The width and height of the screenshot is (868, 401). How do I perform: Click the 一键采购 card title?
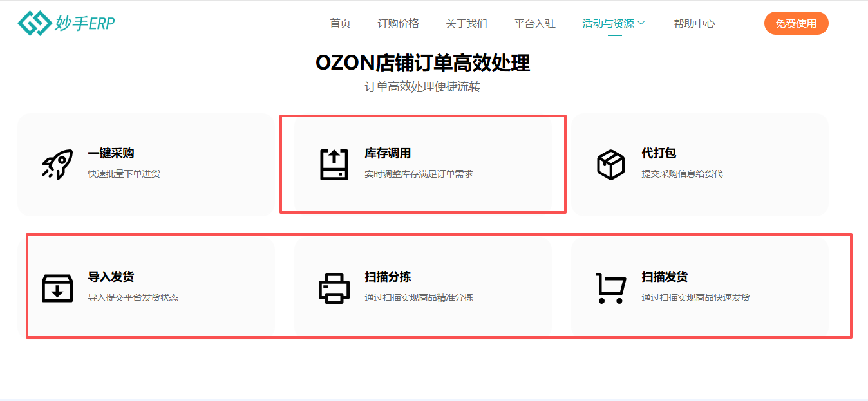click(111, 153)
